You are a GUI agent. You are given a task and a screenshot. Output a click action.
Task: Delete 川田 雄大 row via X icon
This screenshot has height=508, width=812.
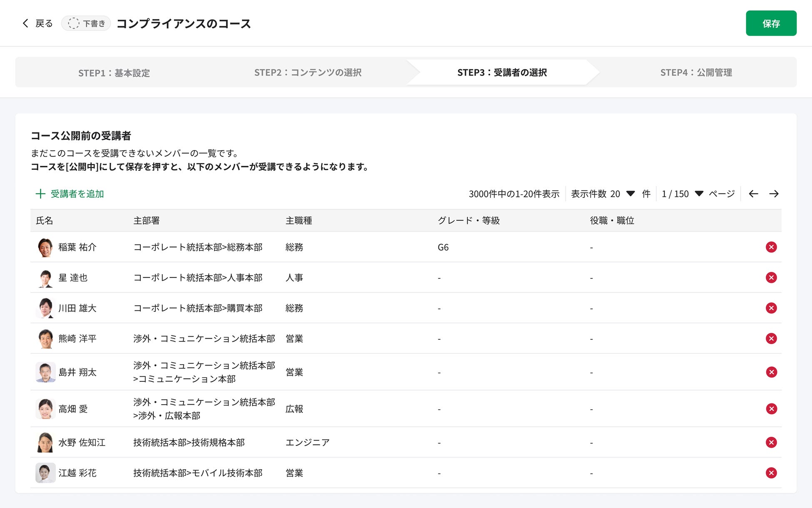771,308
